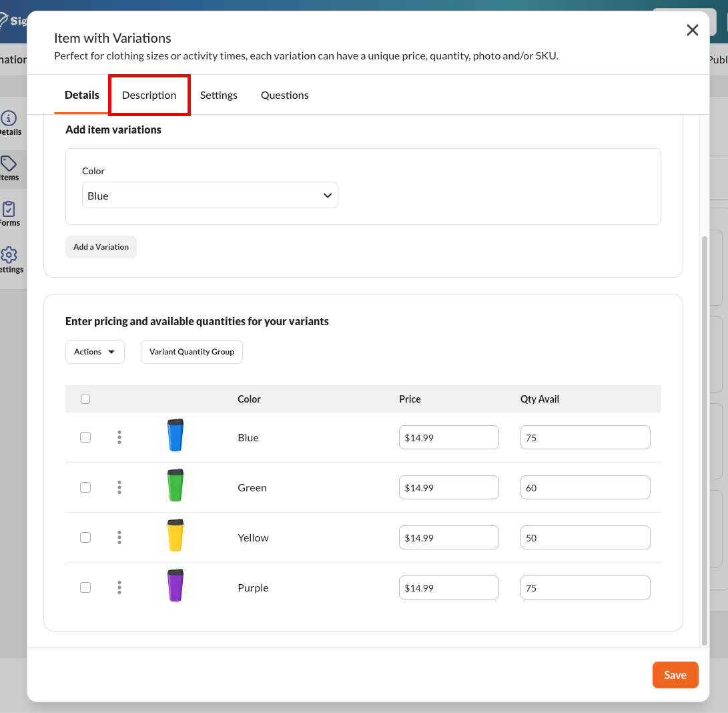Open three-dot menu for Green variant
This screenshot has height=713, width=728.
119,487
